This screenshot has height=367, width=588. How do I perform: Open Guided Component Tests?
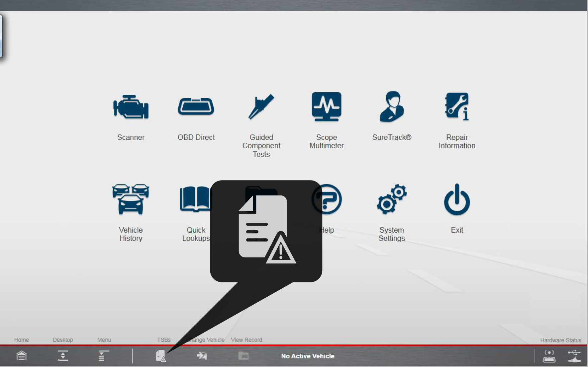(261, 107)
